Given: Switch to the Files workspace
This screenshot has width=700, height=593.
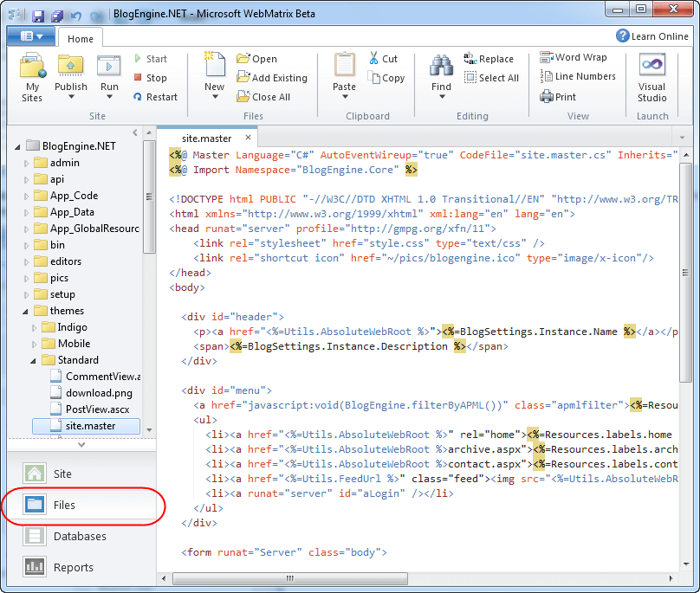Looking at the screenshot, I should [81, 505].
